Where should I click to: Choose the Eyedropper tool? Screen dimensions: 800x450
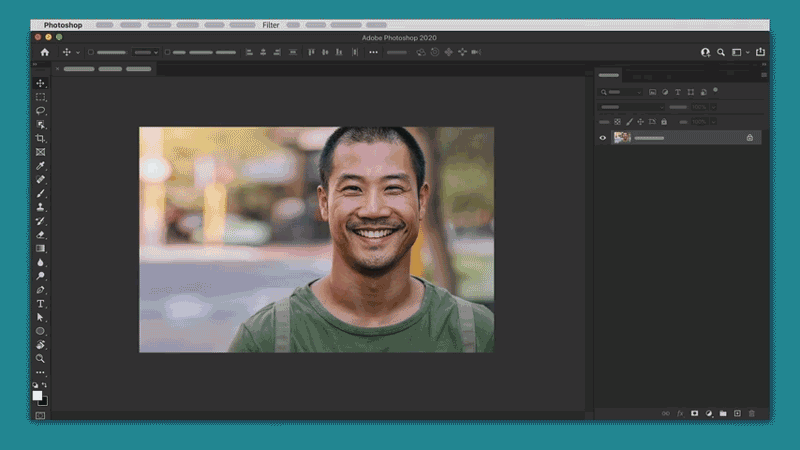tap(41, 166)
